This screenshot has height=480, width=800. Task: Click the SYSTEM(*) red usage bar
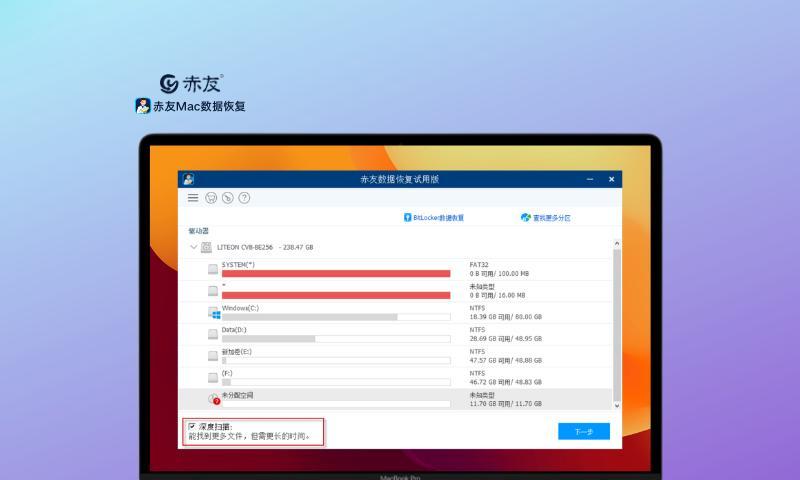point(336,274)
